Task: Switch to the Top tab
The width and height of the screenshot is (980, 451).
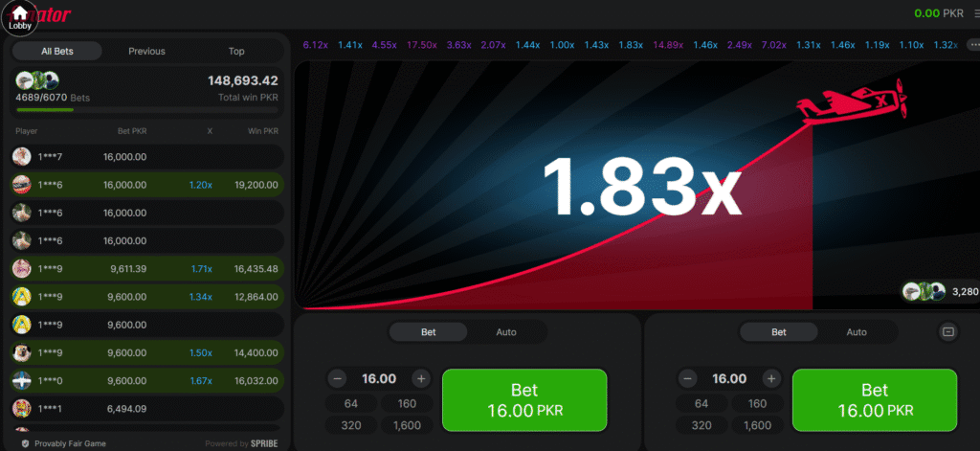Action: click(x=235, y=51)
